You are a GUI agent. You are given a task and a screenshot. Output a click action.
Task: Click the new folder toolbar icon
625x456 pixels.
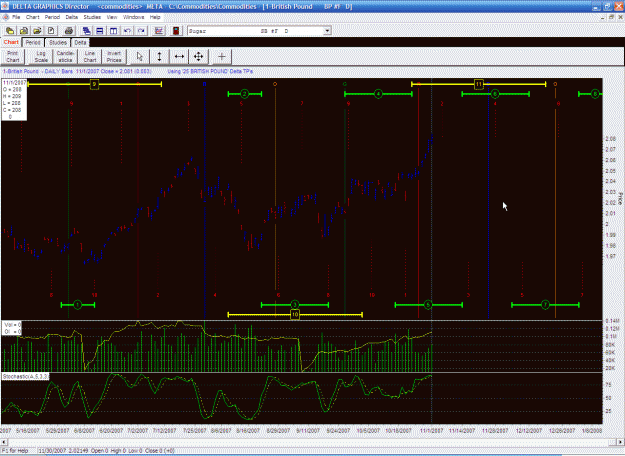(x=10, y=31)
